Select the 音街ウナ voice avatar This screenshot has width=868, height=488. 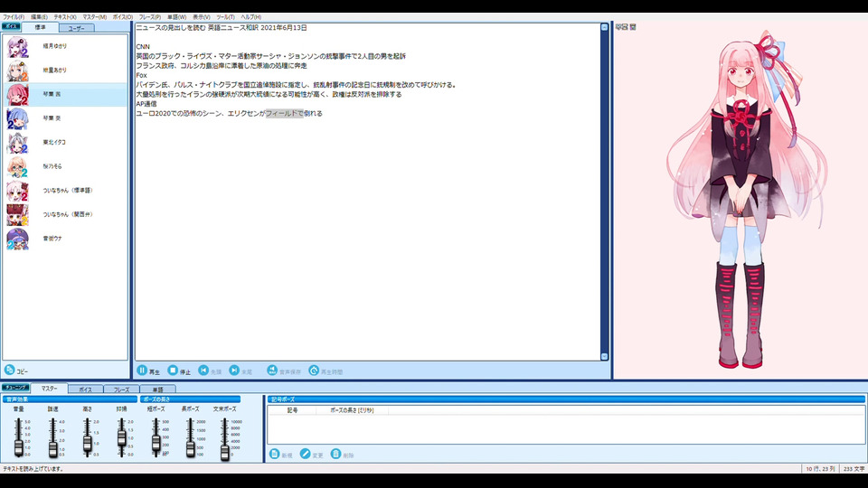click(17, 239)
